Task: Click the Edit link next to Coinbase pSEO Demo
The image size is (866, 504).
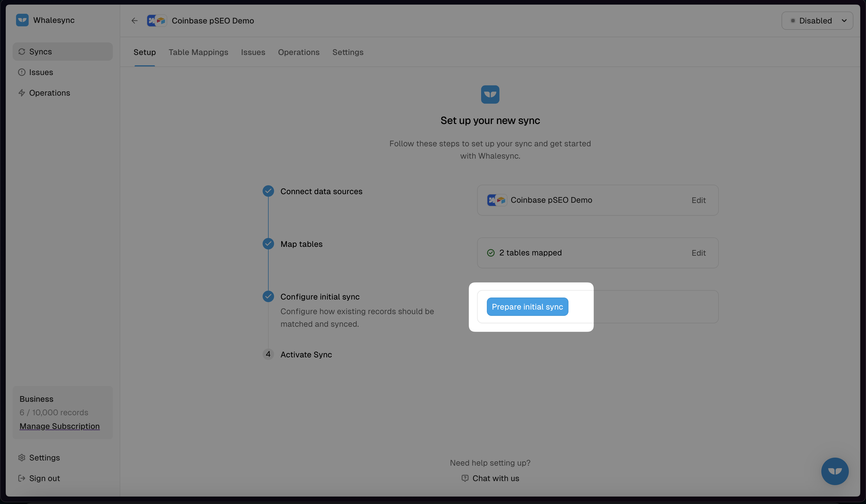Action: point(698,200)
